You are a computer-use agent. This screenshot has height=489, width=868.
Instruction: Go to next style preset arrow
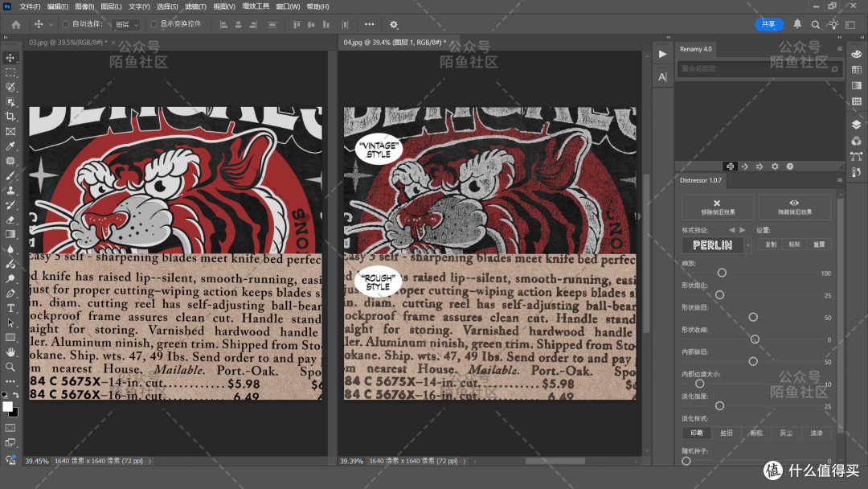coord(743,230)
